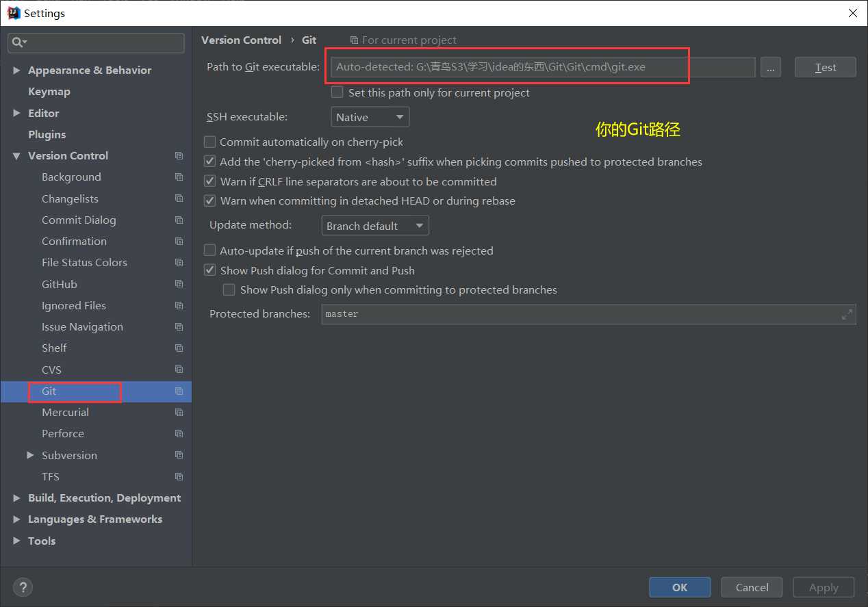Click the project icon next to TFS
This screenshot has height=607, width=868.
[179, 477]
